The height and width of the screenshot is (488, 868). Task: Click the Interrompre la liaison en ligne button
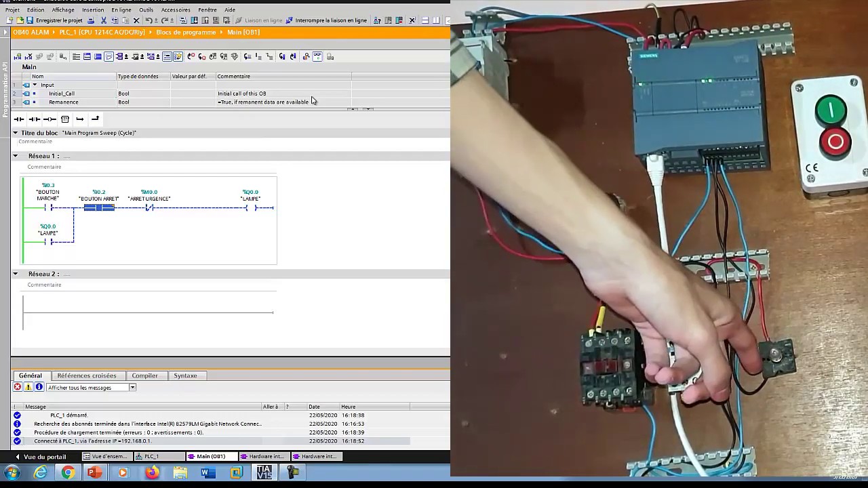coord(326,20)
